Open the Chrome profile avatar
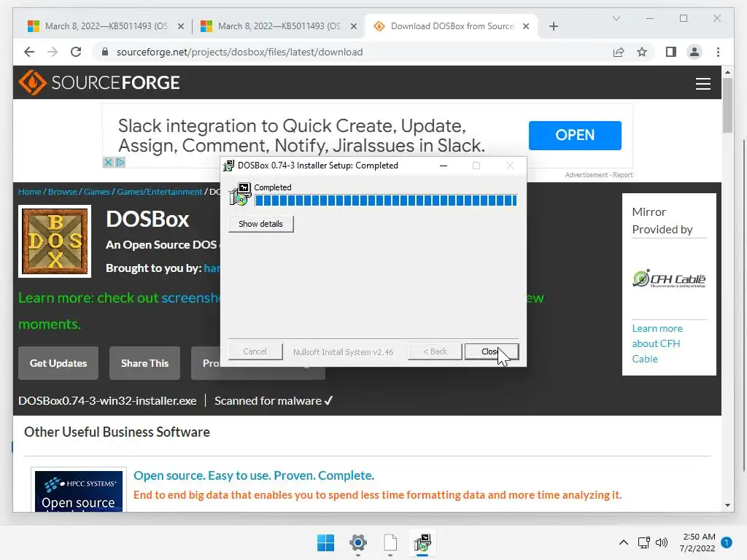 point(694,52)
